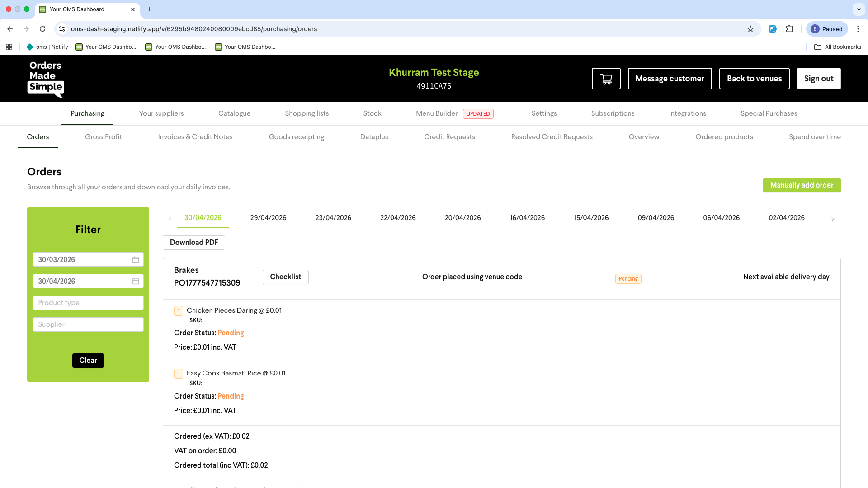Open the blue extension icon beside star
This screenshot has width=868, height=488.
[x=773, y=29]
